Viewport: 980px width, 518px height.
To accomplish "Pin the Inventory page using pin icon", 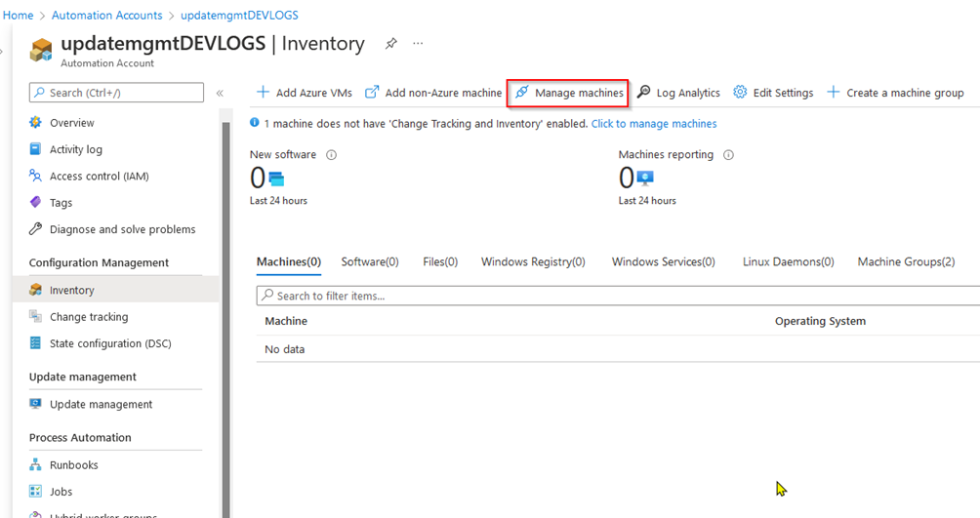I will [391, 44].
